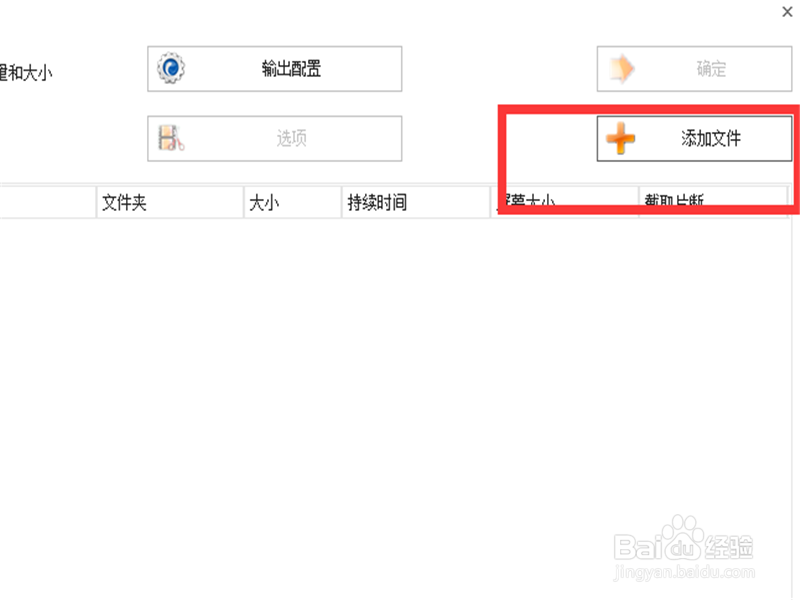The height and width of the screenshot is (600, 800).
Task: Confirm with the 确定 button
Action: click(694, 69)
